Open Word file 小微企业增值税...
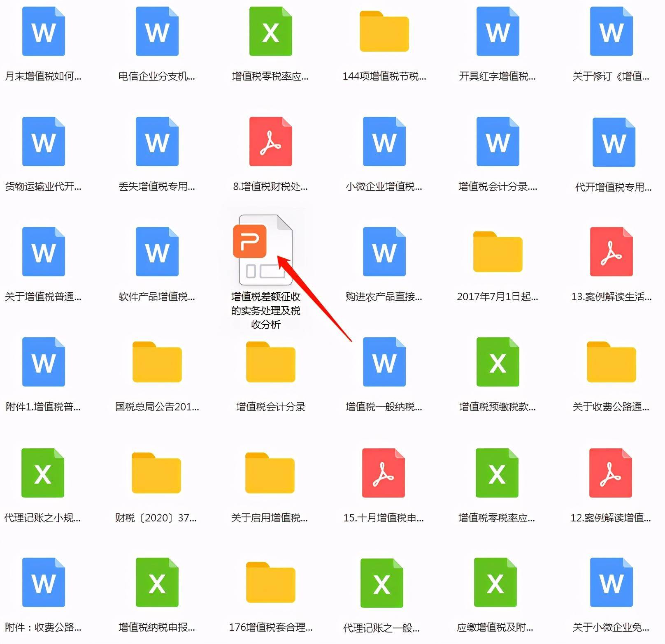The image size is (665, 644). point(384,141)
